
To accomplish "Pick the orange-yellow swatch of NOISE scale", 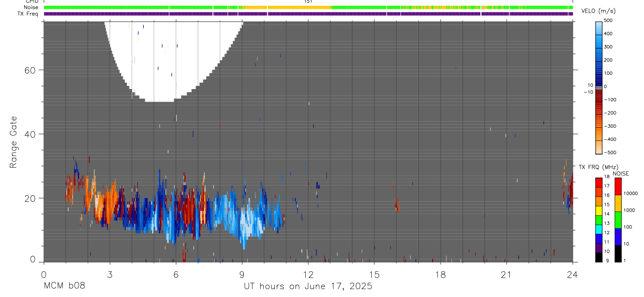I will pos(618,203).
